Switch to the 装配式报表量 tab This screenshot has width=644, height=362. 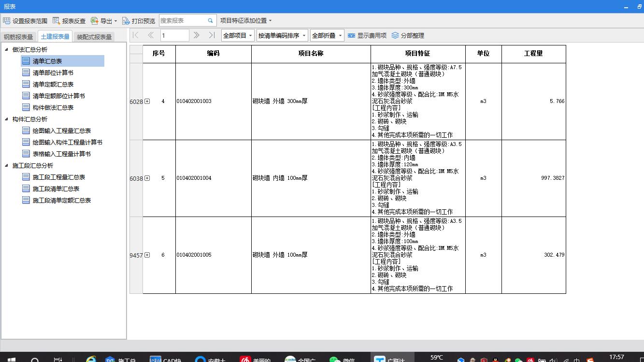pos(94,37)
